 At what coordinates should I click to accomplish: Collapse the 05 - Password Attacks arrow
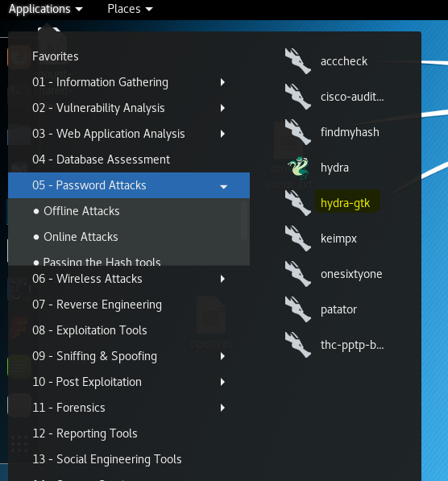coord(224,186)
